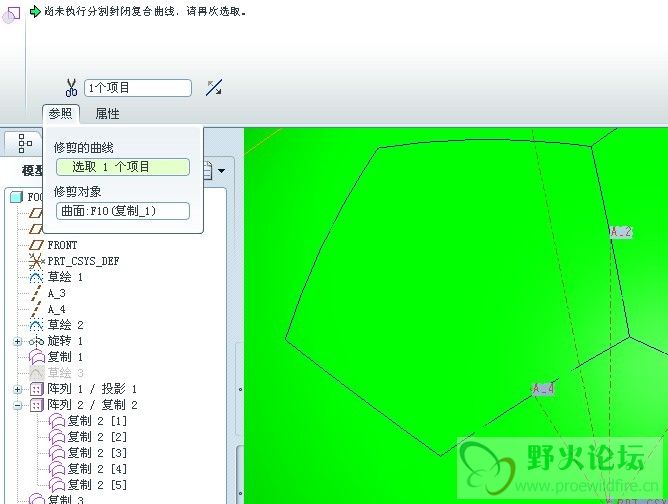This screenshot has width=668, height=504.
Task: Expand the 阵列 1 / 投影 1 node
Action: (x=17, y=389)
